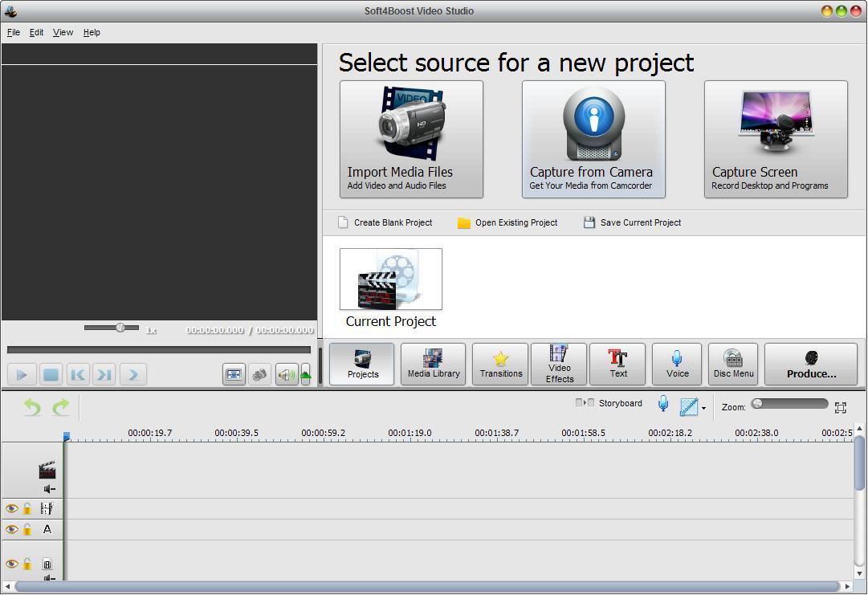Open the Video Effects tab
The height and width of the screenshot is (595, 868).
tap(559, 364)
